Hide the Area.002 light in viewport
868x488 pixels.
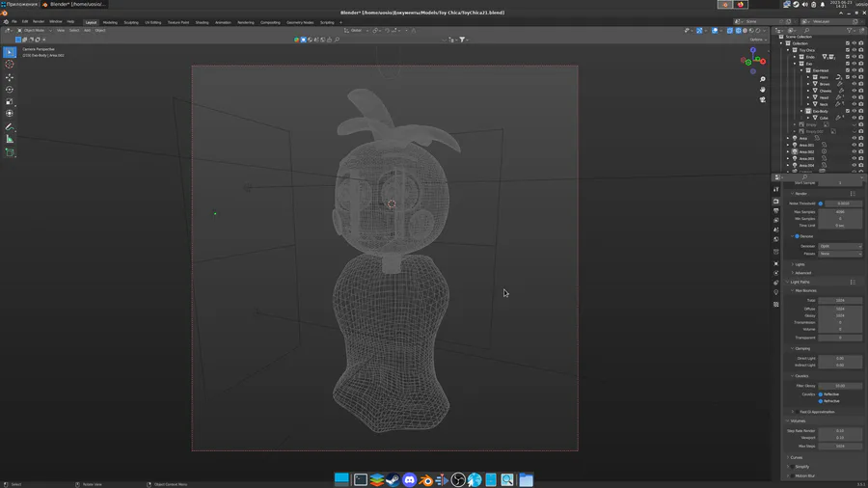click(854, 151)
